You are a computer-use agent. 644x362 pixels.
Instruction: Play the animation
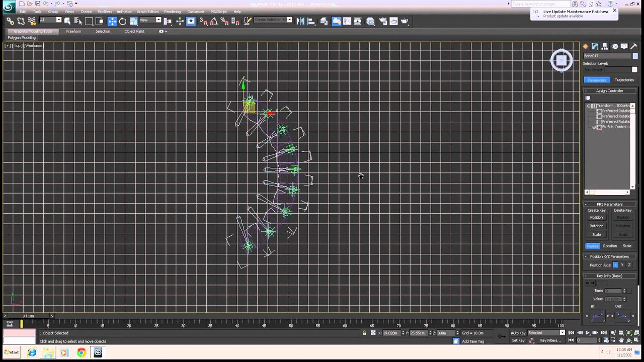[587, 333]
